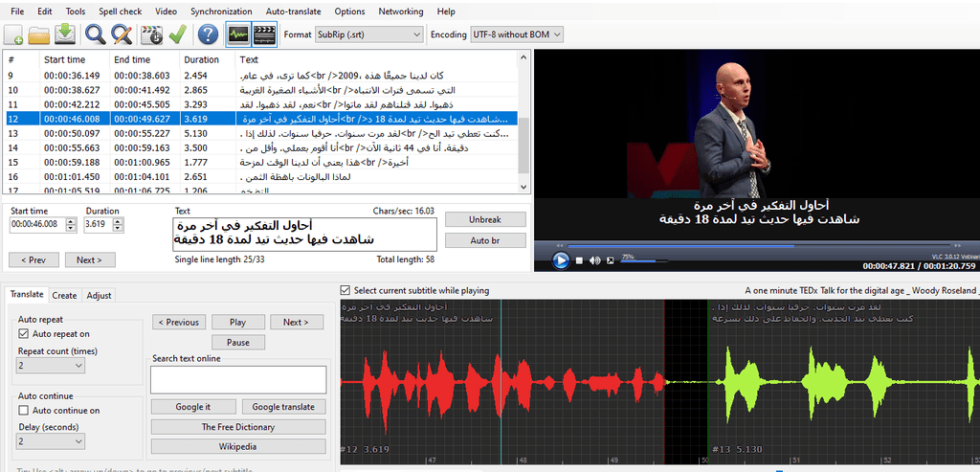Viewport: 980px width, 472px height.
Task: Go to previous line with < Prev
Action: click(x=33, y=260)
